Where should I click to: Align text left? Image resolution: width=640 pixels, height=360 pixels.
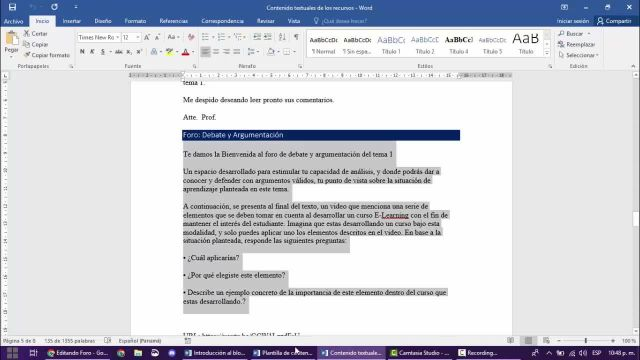click(x=205, y=52)
